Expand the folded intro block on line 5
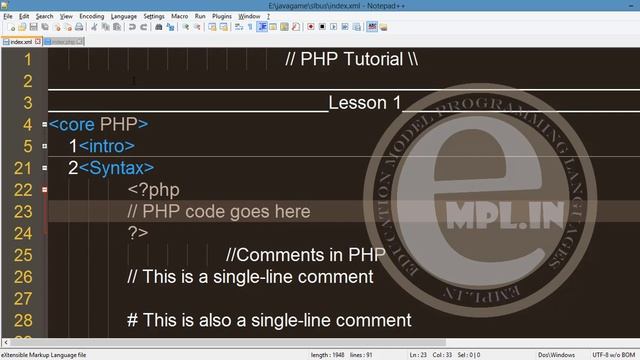 coord(44,146)
